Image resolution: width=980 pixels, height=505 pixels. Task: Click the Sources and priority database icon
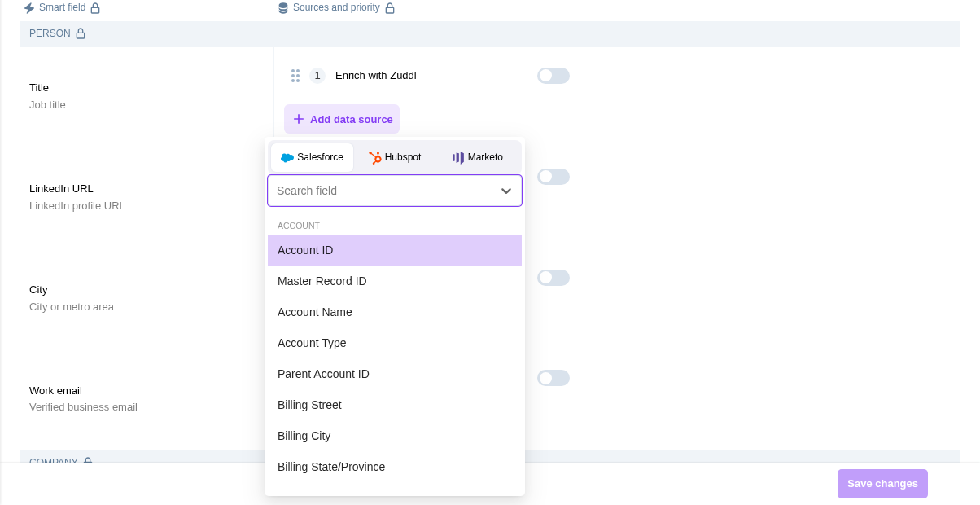tap(283, 8)
